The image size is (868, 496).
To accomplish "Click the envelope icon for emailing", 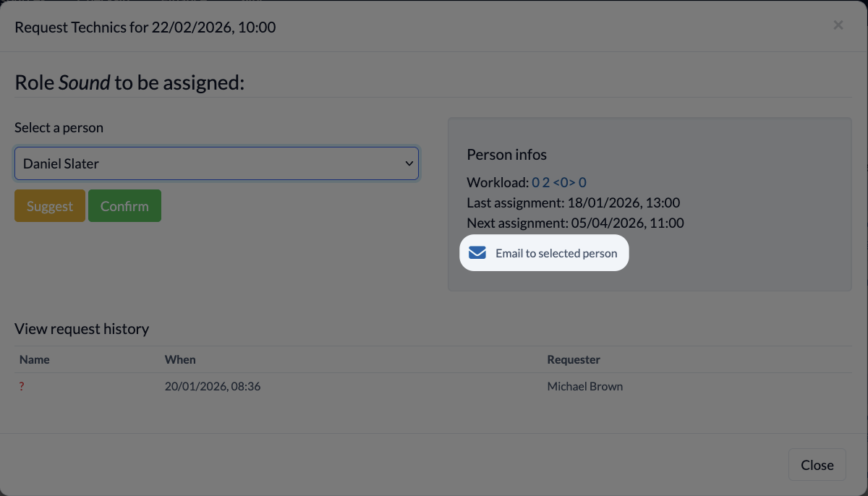I will tap(477, 253).
